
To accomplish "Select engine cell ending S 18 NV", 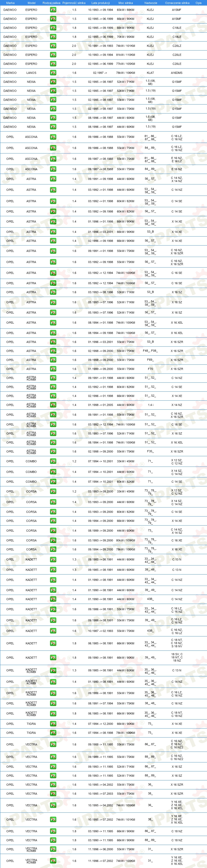I will click(x=177, y=643).
